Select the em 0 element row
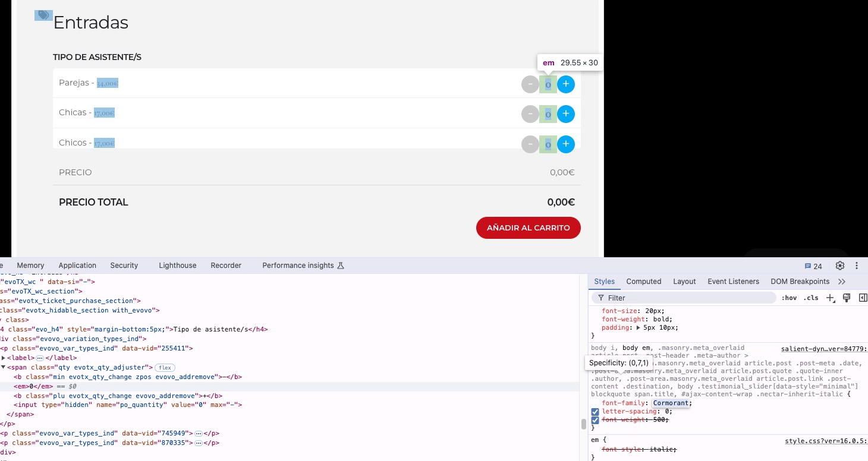Viewport: 868px width, 461px height. (290, 387)
